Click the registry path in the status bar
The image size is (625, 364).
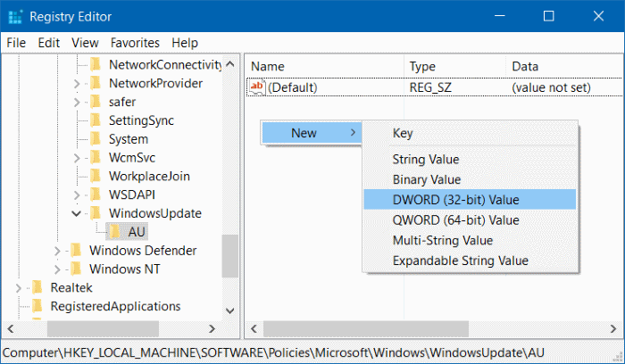tap(273, 352)
